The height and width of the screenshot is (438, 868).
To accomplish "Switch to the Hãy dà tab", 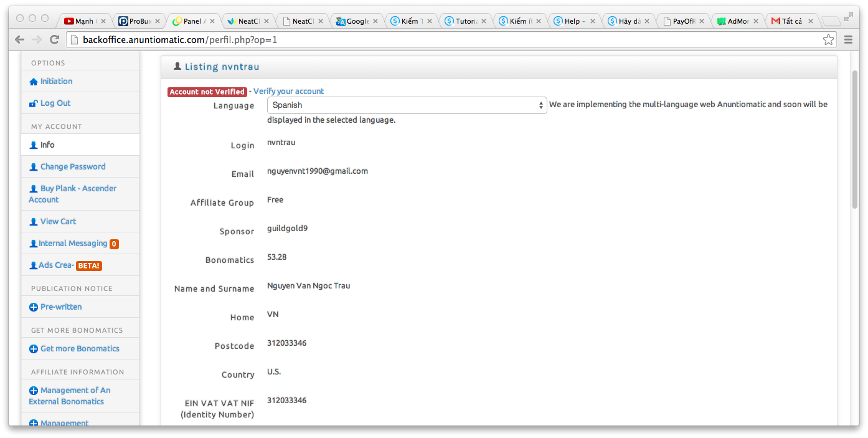I will pyautogui.click(x=629, y=21).
